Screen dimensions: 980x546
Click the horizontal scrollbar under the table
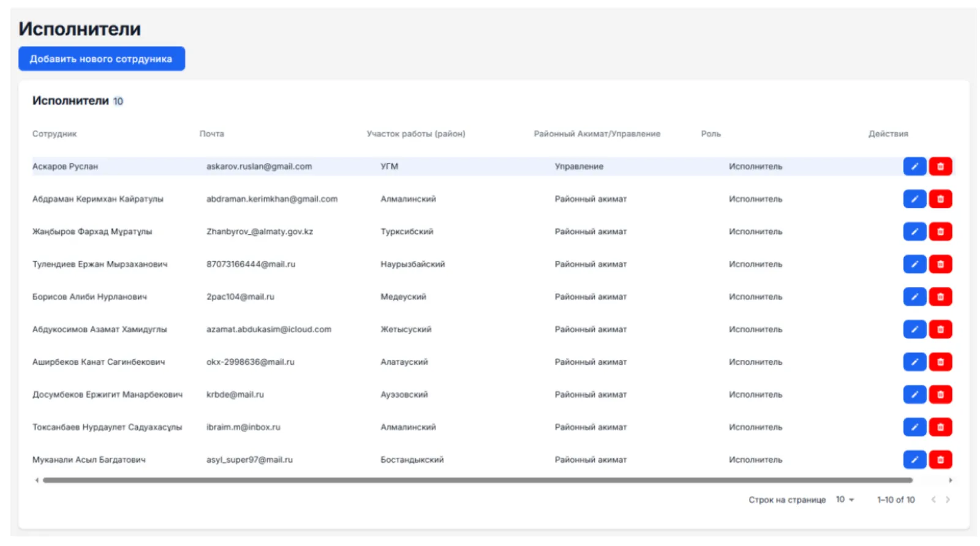point(477,481)
